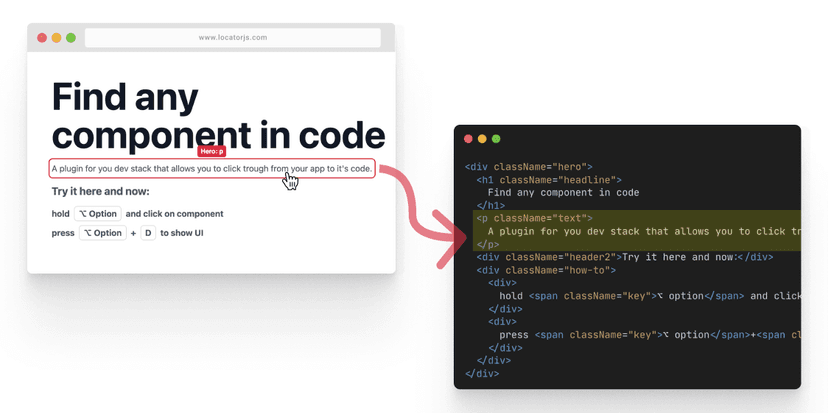Click the "and click on component" text
828x413 pixels.
click(x=174, y=214)
